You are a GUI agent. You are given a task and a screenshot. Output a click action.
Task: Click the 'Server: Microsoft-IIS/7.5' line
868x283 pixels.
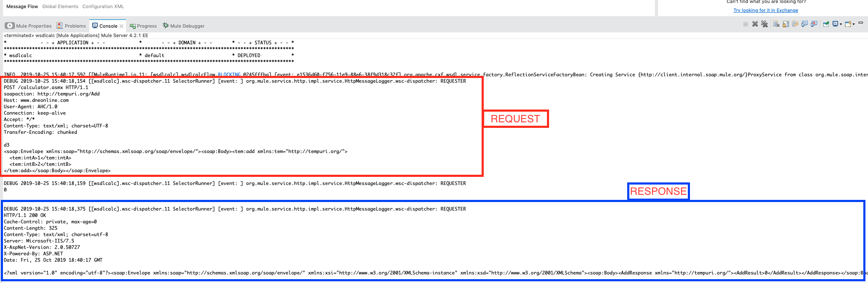coord(39,241)
